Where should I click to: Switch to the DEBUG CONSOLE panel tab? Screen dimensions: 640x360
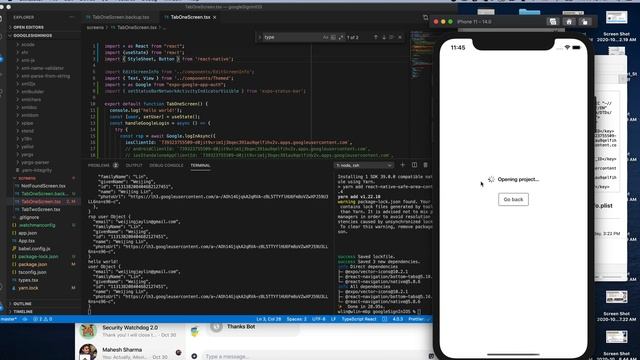[x=166, y=165]
